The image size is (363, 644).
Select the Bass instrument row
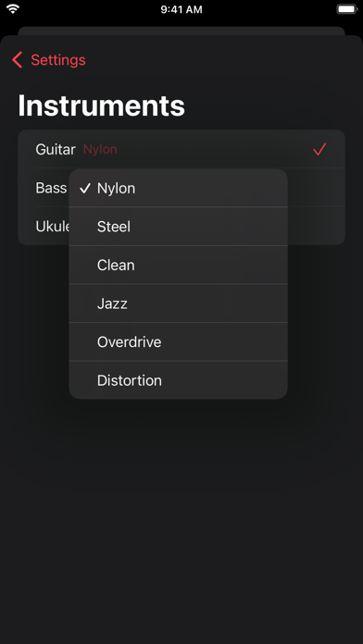[x=51, y=188]
